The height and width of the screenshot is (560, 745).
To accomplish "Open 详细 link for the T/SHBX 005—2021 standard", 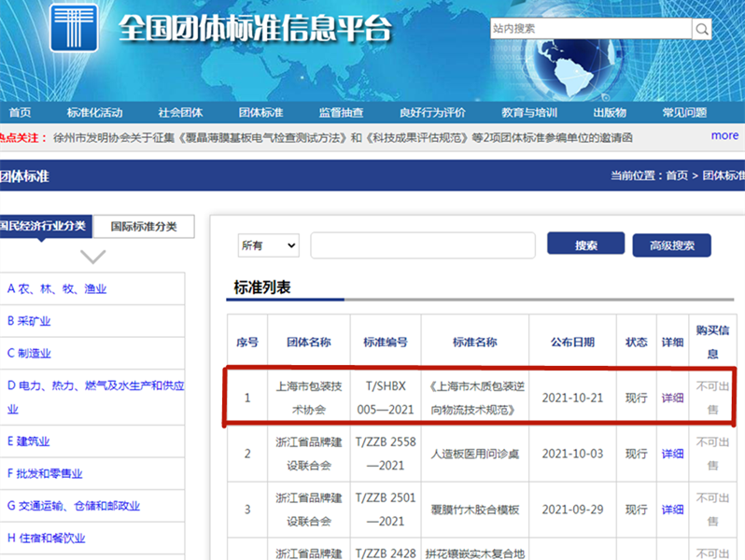I will pos(672,398).
